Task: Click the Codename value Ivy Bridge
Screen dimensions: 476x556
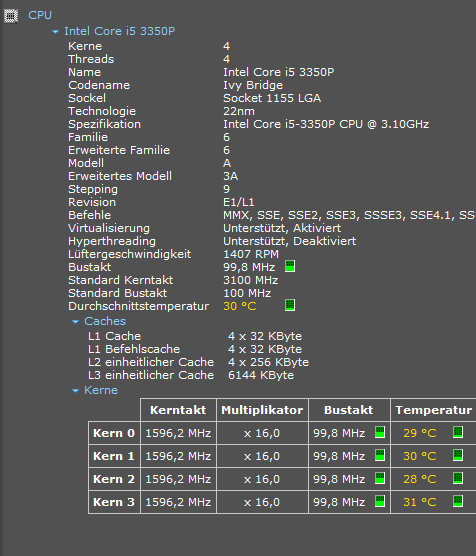Action: [x=253, y=85]
